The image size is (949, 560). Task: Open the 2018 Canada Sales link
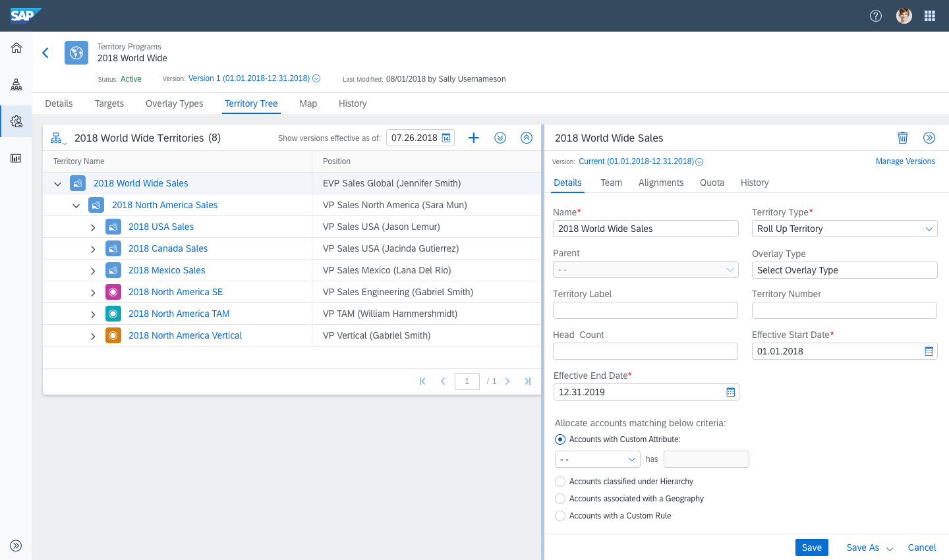(168, 248)
